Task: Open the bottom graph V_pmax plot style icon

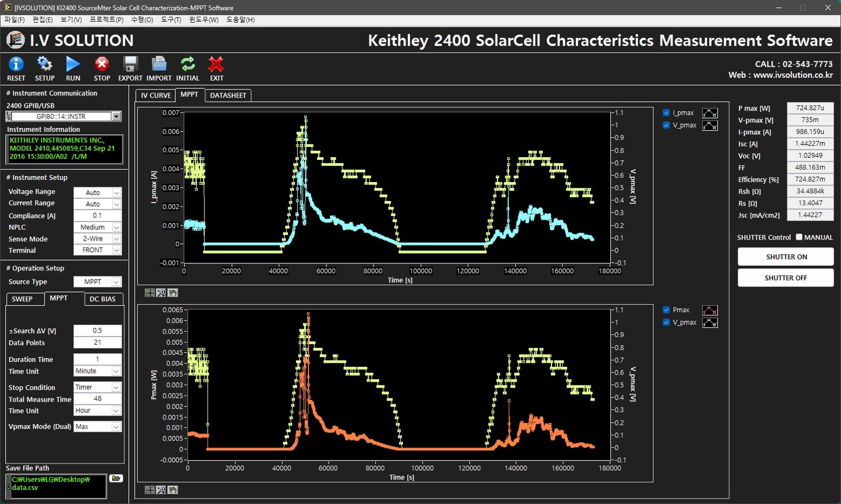Action: coord(710,322)
